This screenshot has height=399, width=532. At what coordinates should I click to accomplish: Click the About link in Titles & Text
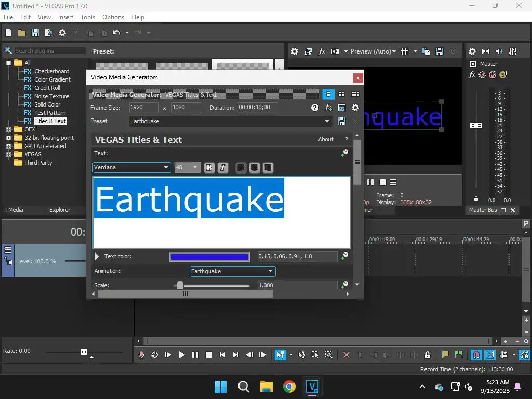326,139
